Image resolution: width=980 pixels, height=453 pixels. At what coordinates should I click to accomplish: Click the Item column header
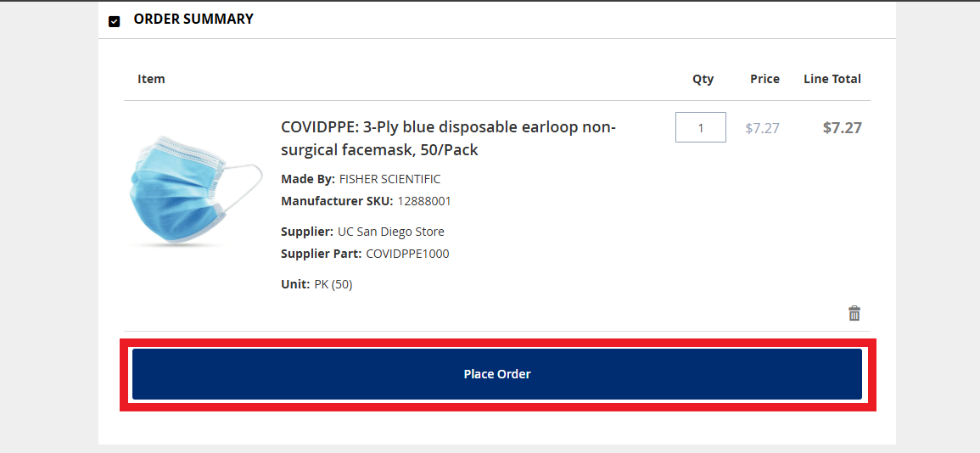151,79
